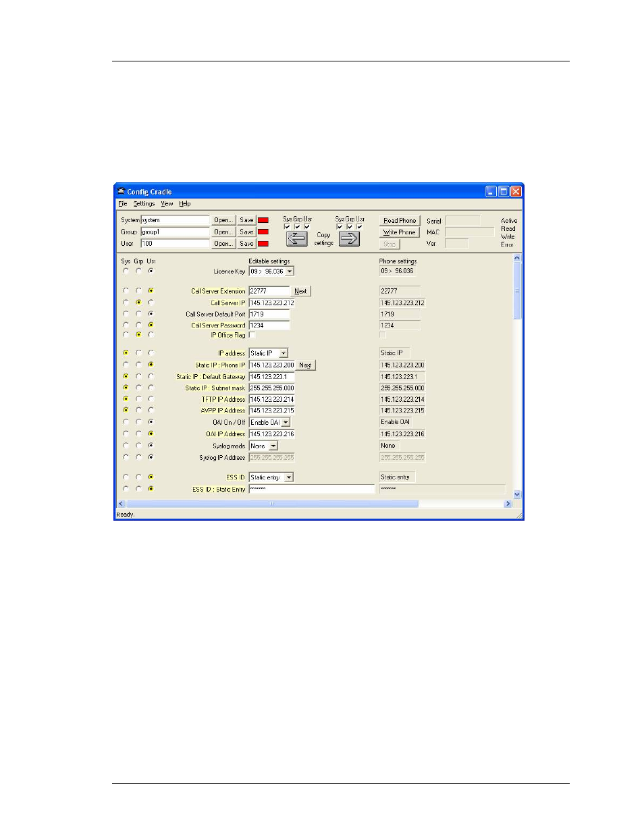The image size is (644, 834).
Task: Click the Config Cradle title bar icon
Action: click(122, 191)
